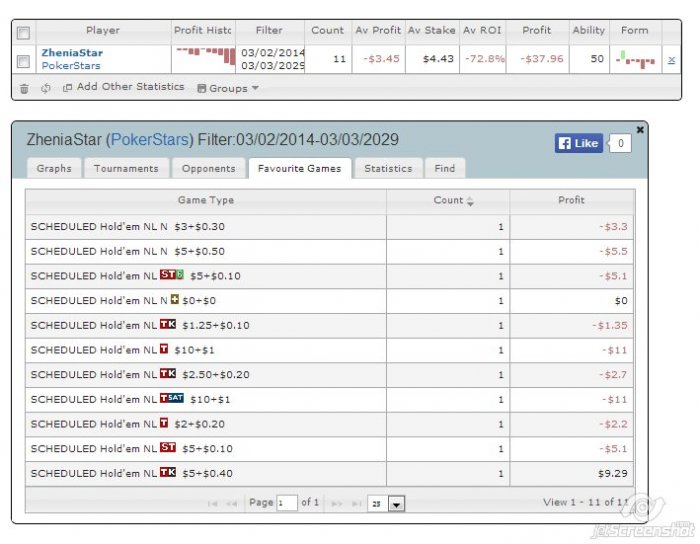
Task: Switch to the Find tab
Action: (x=445, y=168)
